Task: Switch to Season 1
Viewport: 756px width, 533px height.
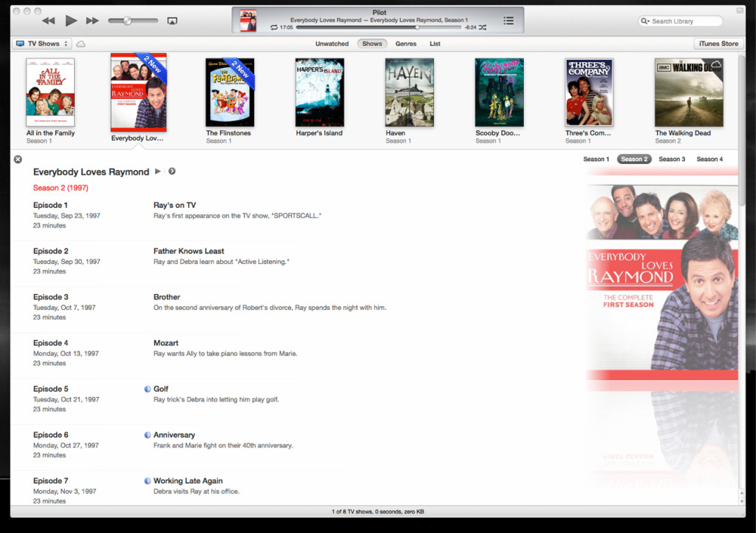Action: 596,159
